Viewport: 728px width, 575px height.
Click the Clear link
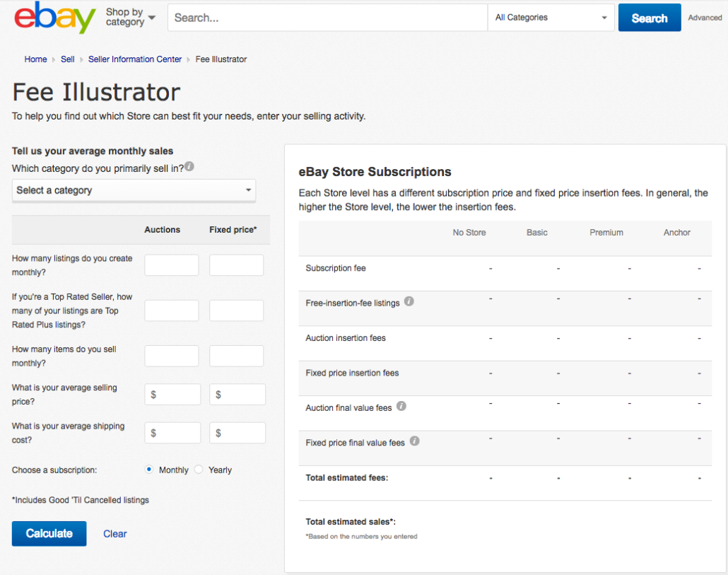[x=115, y=534]
